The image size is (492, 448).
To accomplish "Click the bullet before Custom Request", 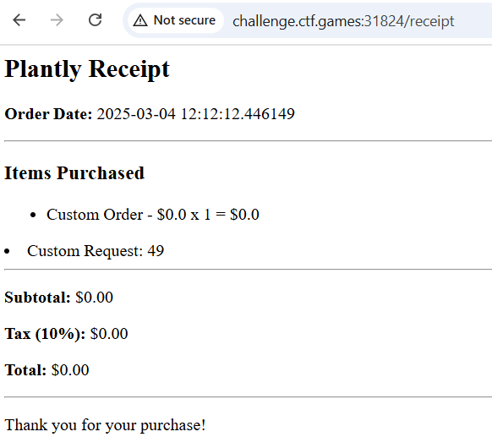I will point(7,251).
